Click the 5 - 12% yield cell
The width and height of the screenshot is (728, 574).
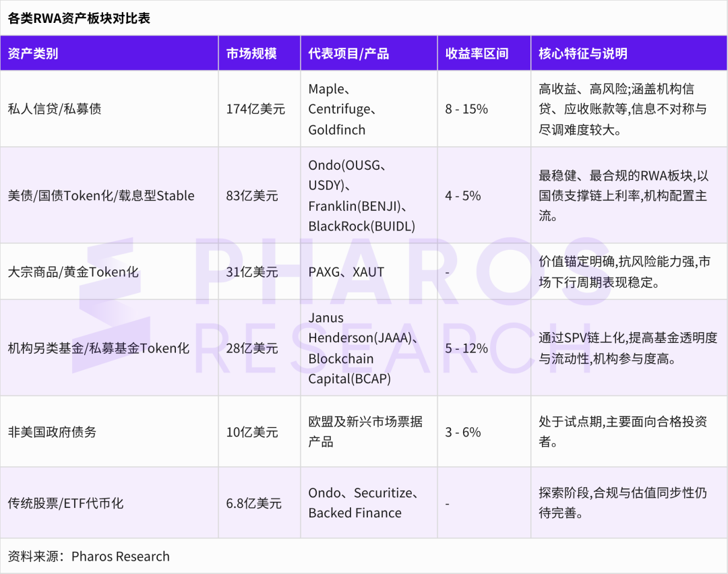[466, 348]
